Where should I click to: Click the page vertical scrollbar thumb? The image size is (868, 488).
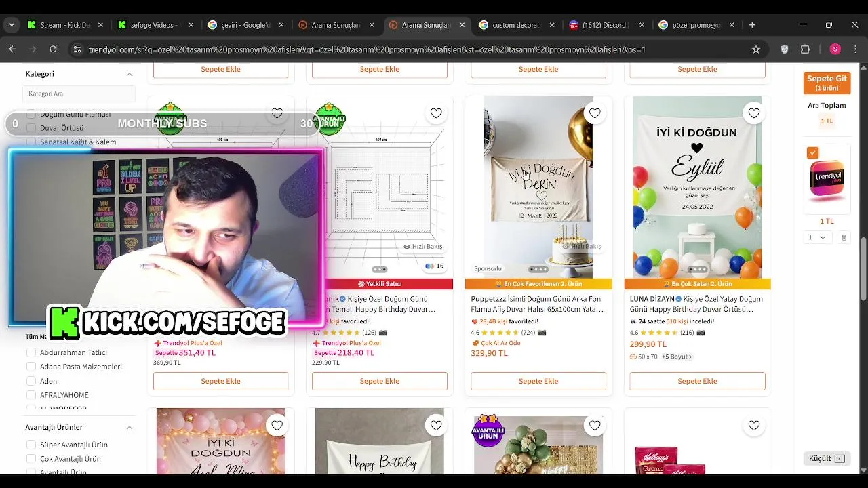coord(863,268)
